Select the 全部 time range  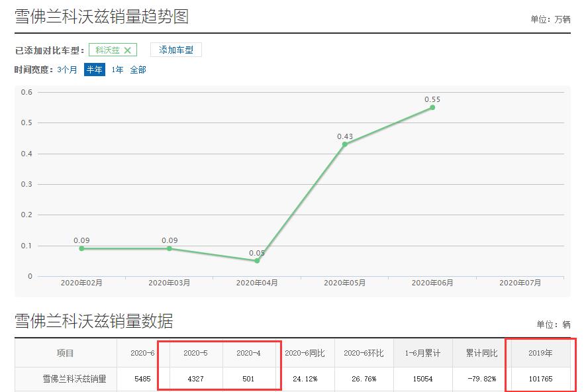pos(138,70)
